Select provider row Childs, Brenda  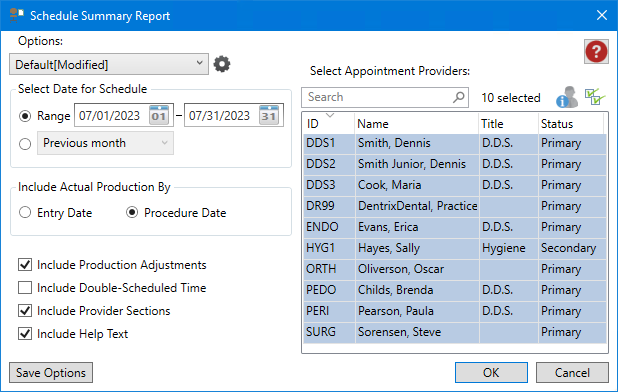455,290
